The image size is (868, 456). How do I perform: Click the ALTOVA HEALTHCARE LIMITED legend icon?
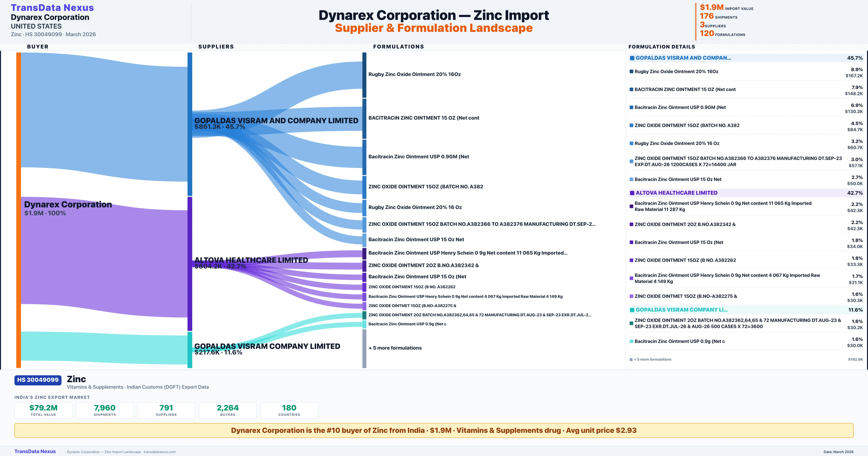pyautogui.click(x=631, y=193)
